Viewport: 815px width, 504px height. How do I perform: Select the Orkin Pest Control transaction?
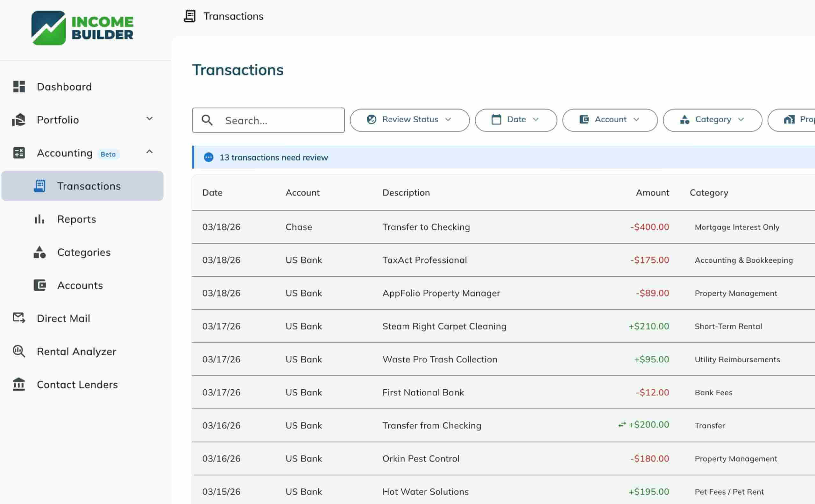(x=503, y=459)
